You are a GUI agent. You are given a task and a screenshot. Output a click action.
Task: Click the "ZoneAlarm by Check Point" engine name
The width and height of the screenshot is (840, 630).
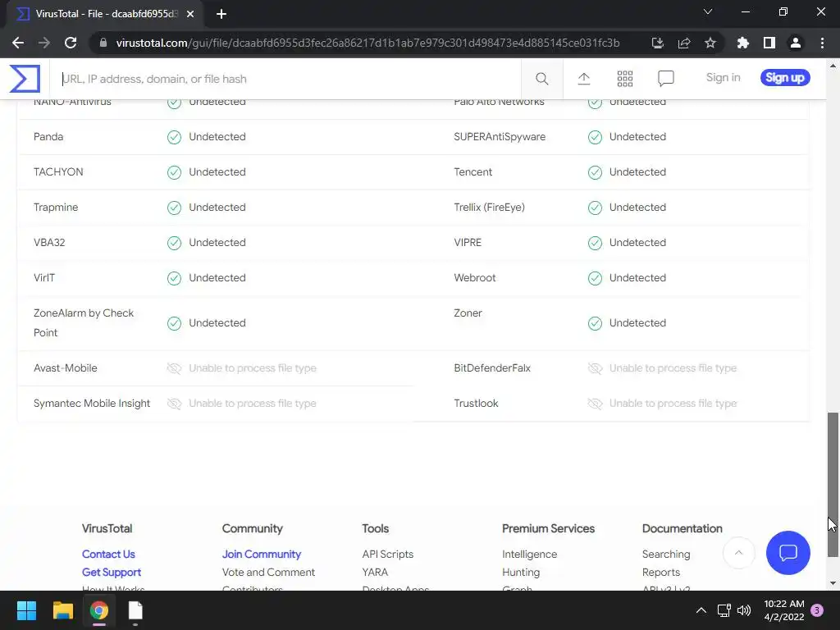84,322
